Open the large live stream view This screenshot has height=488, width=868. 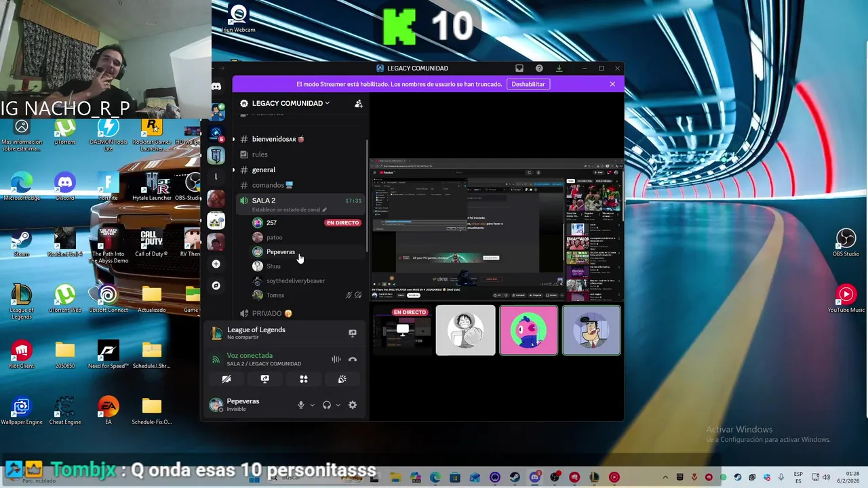pos(496,229)
